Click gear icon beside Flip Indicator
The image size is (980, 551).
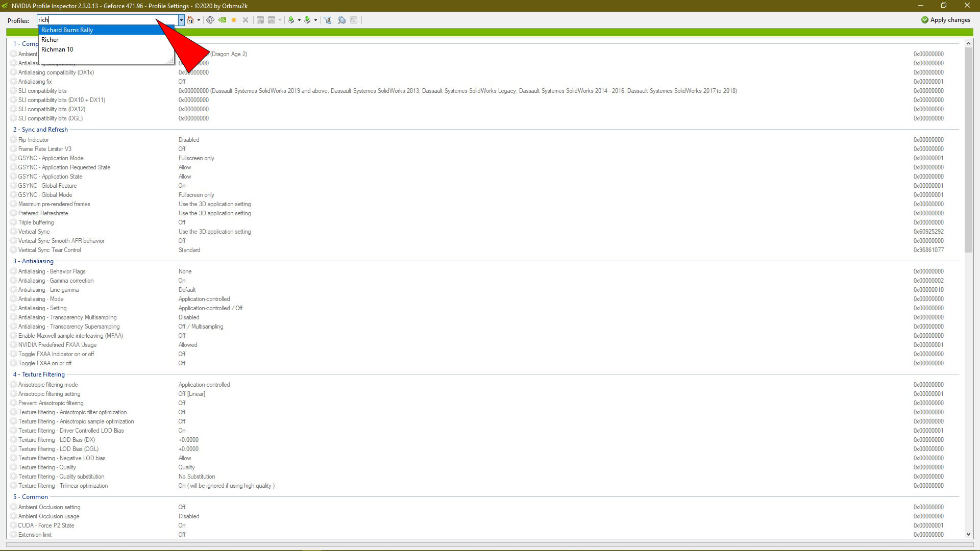click(x=14, y=140)
